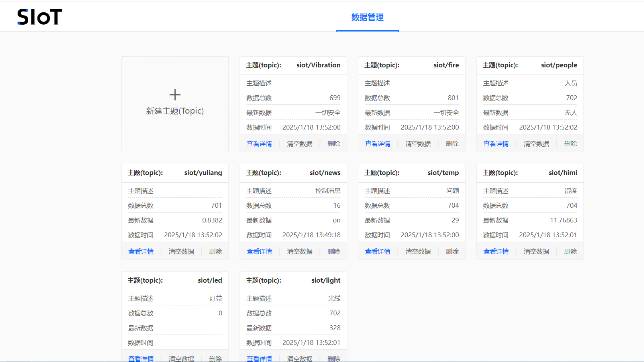Click the siot/himi topic title

pyautogui.click(x=563, y=173)
